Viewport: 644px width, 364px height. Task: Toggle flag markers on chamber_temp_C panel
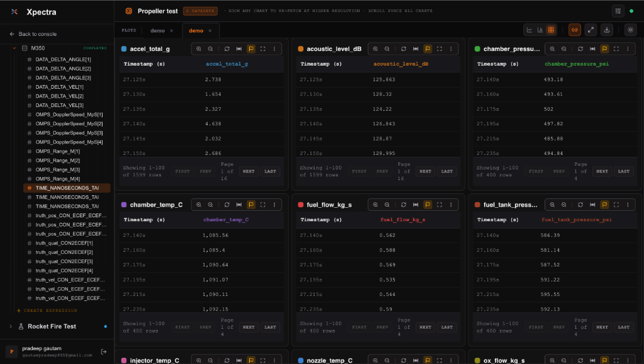pyautogui.click(x=251, y=205)
